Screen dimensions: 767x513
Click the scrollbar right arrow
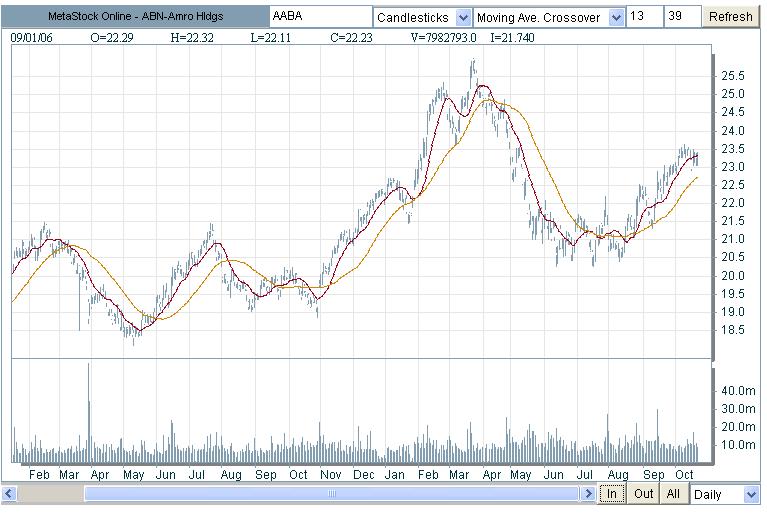[589, 493]
